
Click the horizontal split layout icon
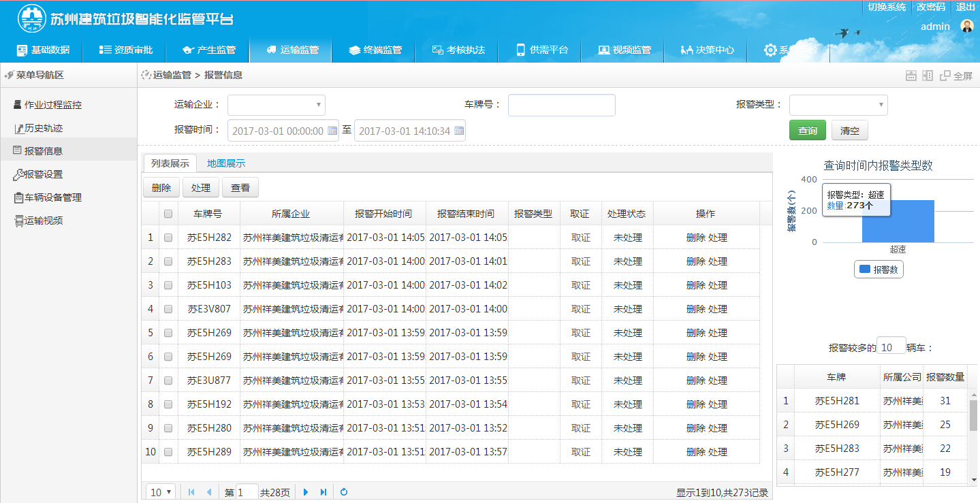(x=911, y=76)
